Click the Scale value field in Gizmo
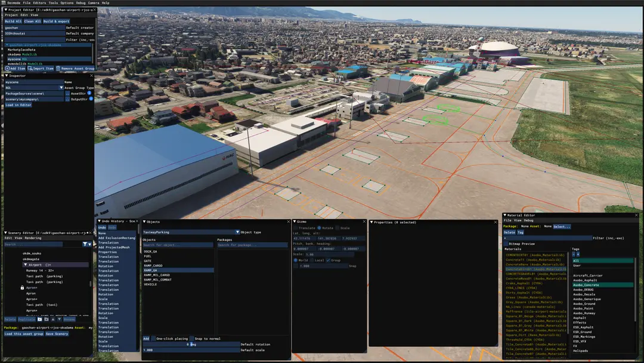 click(330, 254)
